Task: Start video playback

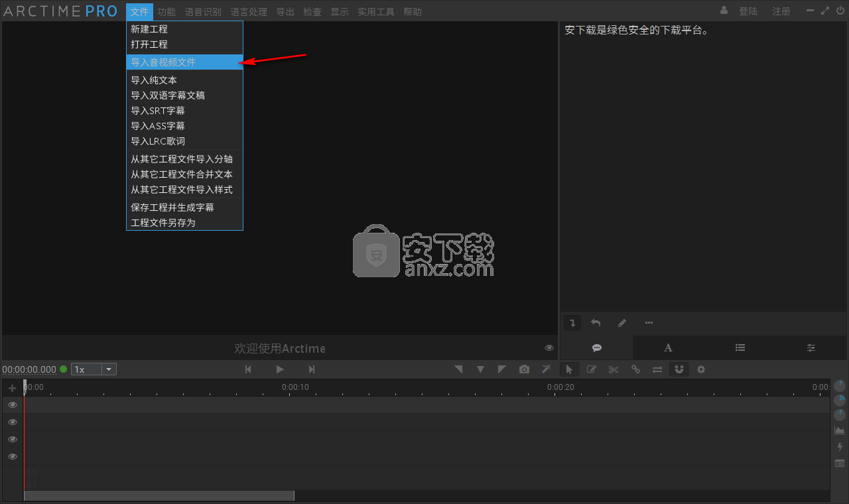Action: (x=280, y=369)
